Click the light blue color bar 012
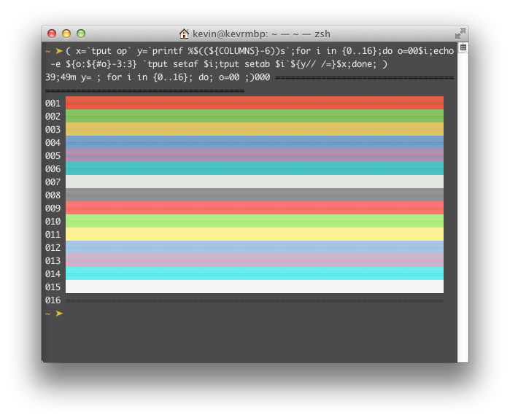510x420 pixels. [x=255, y=247]
